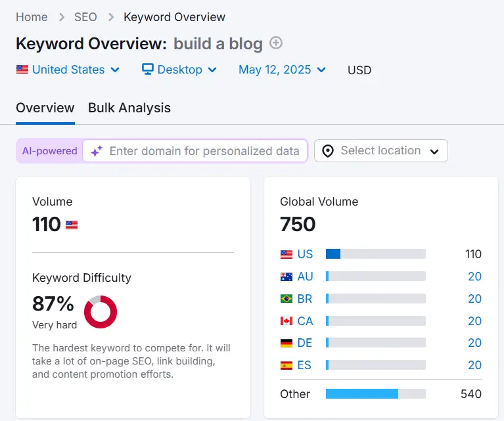504x421 pixels.
Task: Click the Global Volume 750 value
Action: pyautogui.click(x=298, y=224)
